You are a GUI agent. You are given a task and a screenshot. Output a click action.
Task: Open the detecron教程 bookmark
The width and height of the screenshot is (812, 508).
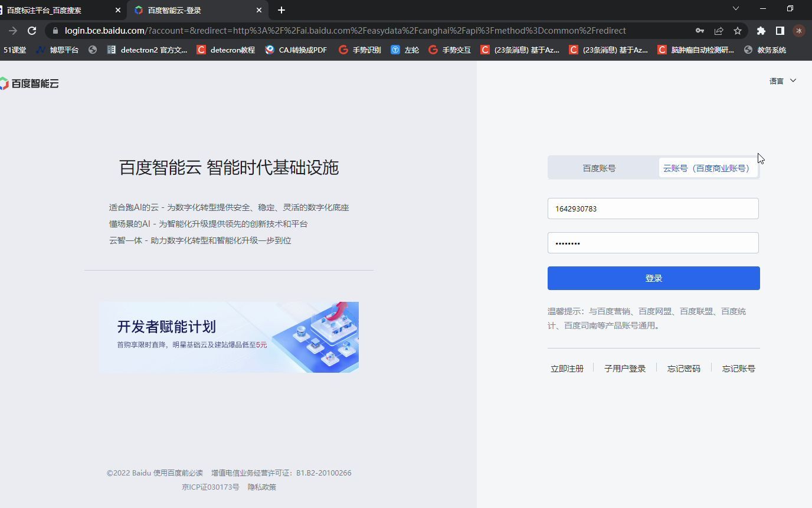pyautogui.click(x=226, y=50)
